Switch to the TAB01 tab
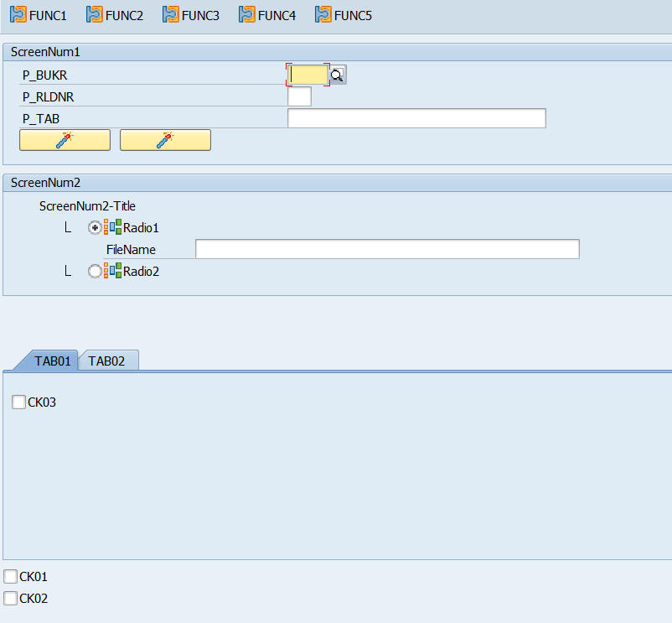 point(52,361)
